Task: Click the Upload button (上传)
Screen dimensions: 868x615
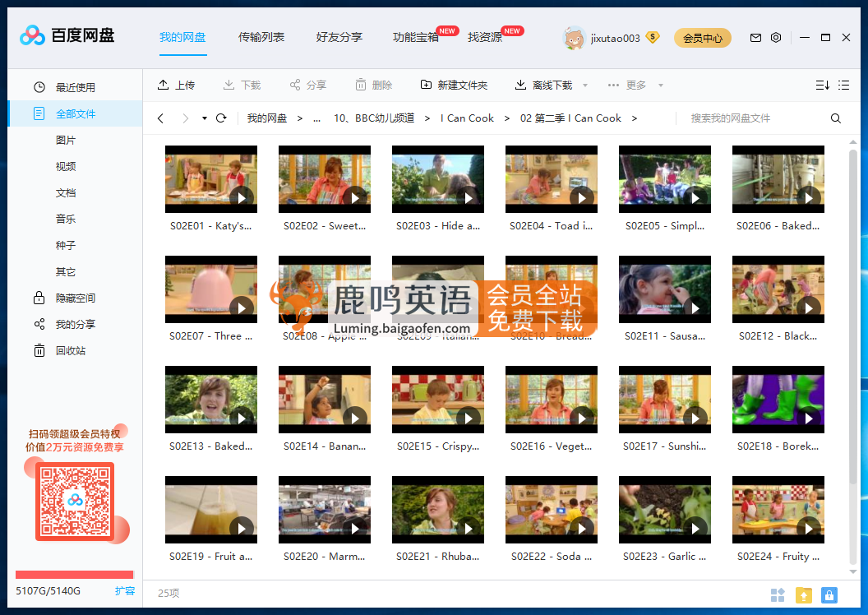Action: 177,86
